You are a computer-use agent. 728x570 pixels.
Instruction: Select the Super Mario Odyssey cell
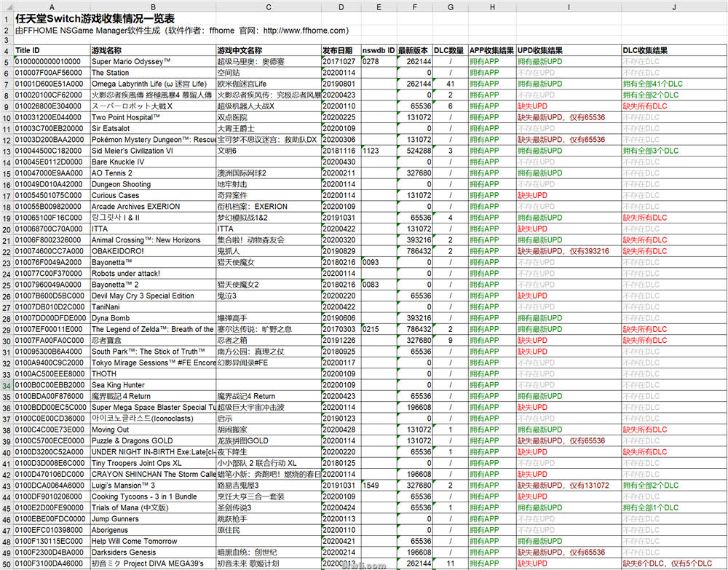click(153, 61)
